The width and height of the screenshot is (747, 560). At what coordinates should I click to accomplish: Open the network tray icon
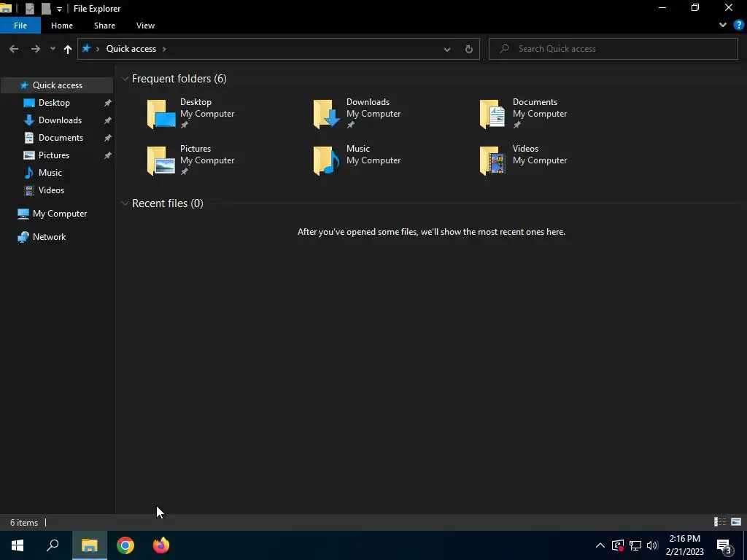tap(635, 545)
